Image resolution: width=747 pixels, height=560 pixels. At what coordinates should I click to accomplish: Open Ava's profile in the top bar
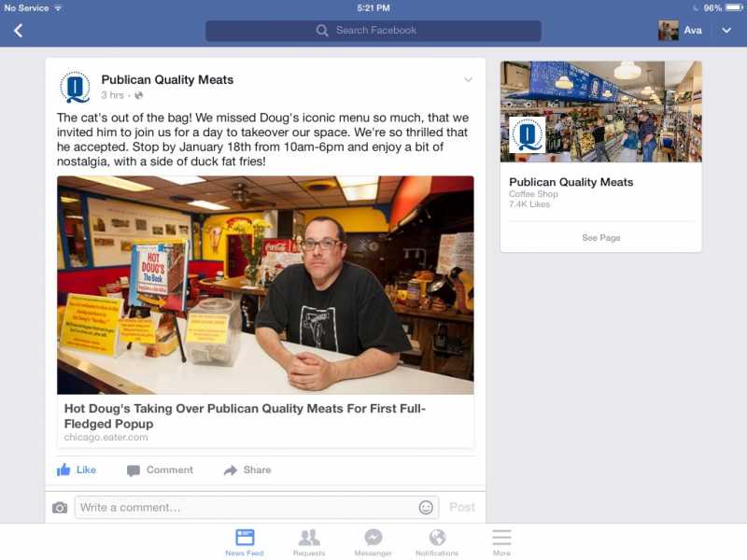click(x=680, y=31)
